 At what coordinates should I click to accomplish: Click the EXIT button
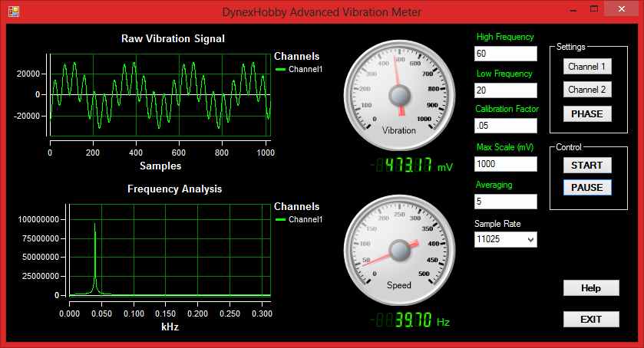[x=591, y=319]
